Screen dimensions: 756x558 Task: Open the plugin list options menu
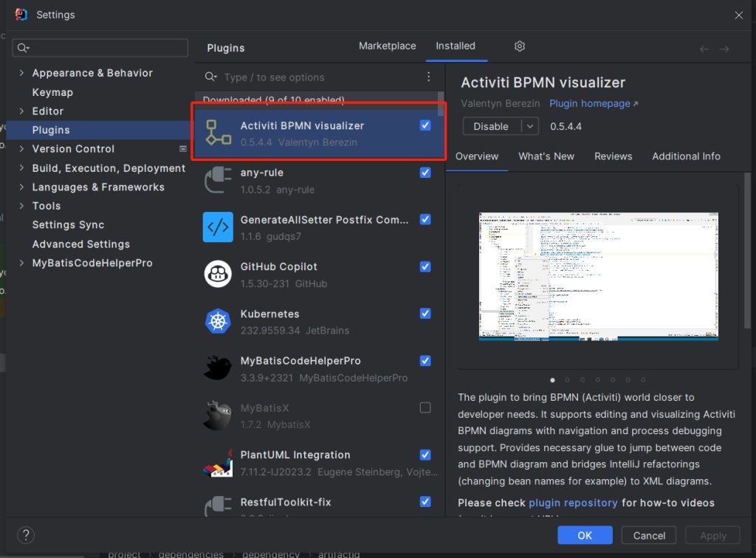(x=428, y=77)
